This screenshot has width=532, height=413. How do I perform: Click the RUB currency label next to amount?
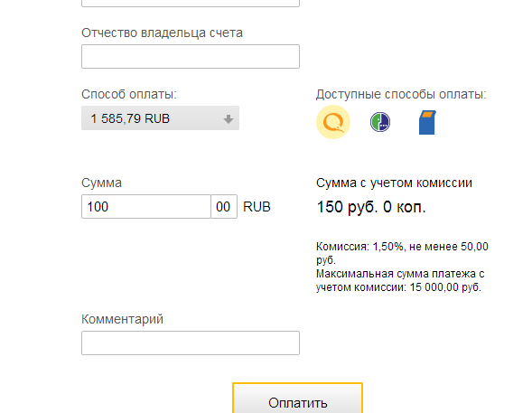pos(257,207)
